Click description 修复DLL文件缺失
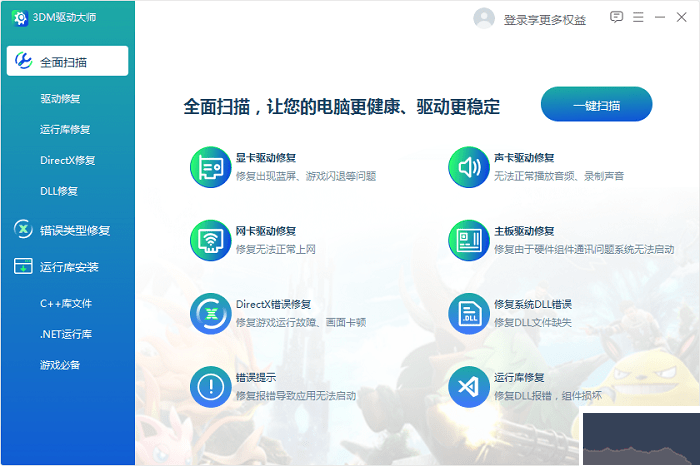 point(533,323)
